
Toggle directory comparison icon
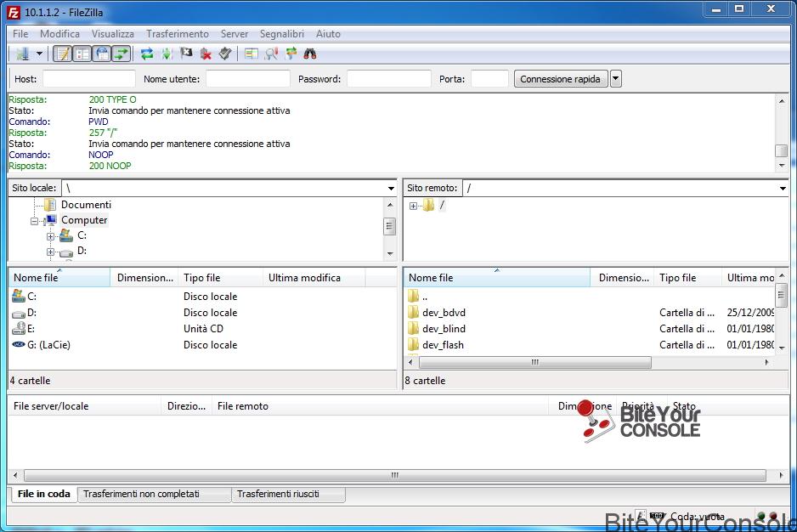coord(271,54)
